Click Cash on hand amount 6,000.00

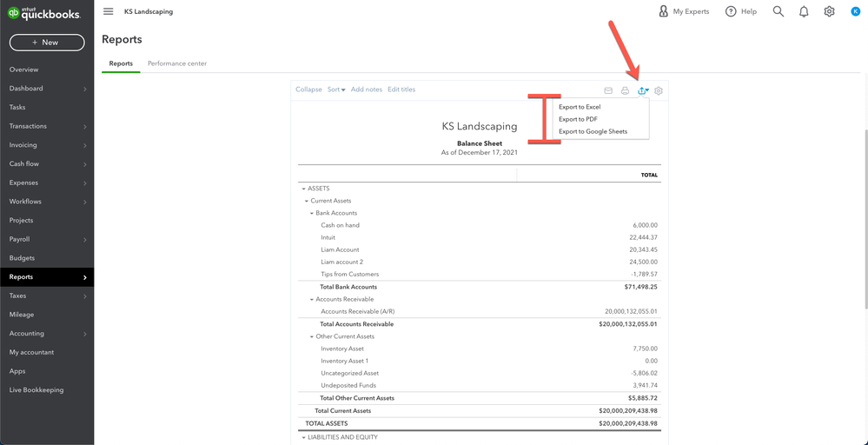pyautogui.click(x=646, y=225)
